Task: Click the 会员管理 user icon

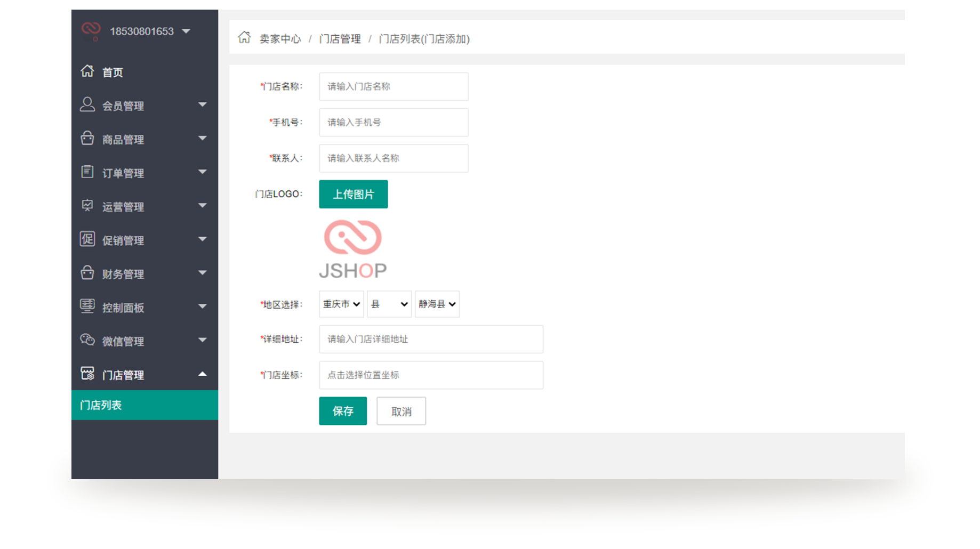Action: pos(87,104)
